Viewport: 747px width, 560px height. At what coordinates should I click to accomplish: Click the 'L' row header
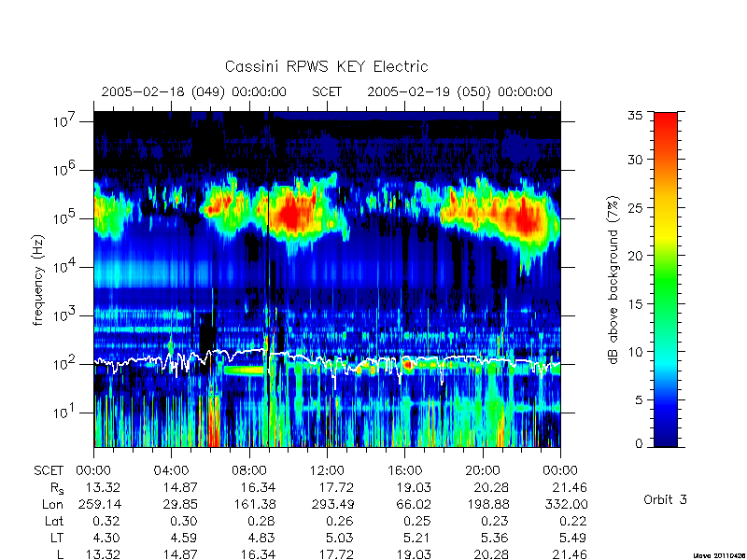point(60,554)
